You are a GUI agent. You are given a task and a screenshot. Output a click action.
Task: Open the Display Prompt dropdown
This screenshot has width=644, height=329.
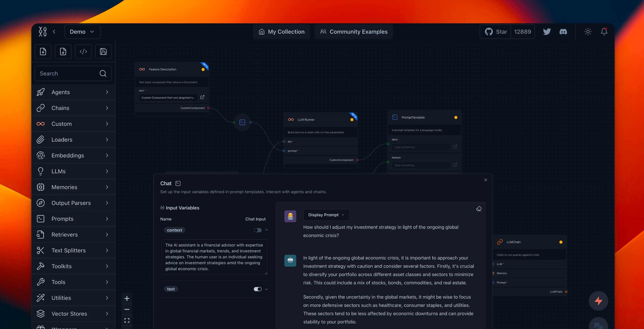pyautogui.click(x=326, y=215)
